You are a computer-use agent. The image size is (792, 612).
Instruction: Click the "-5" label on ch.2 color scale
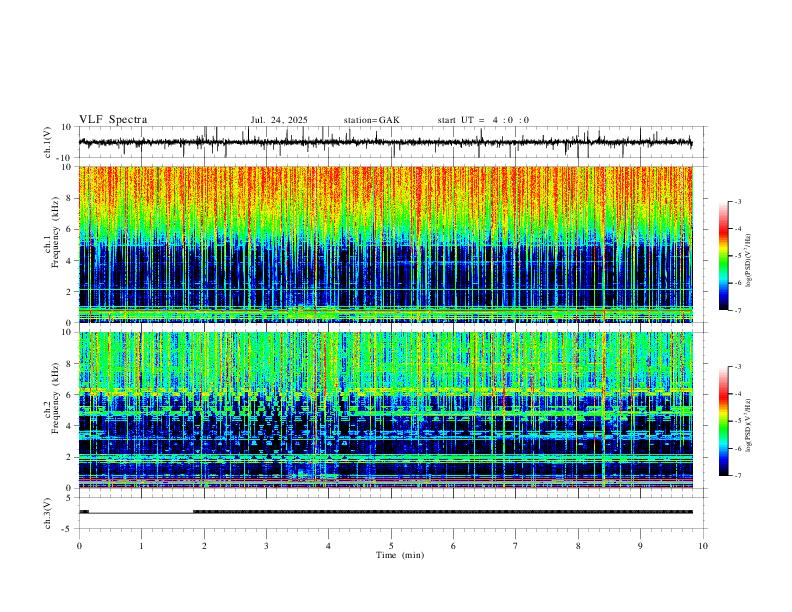pyautogui.click(x=737, y=421)
